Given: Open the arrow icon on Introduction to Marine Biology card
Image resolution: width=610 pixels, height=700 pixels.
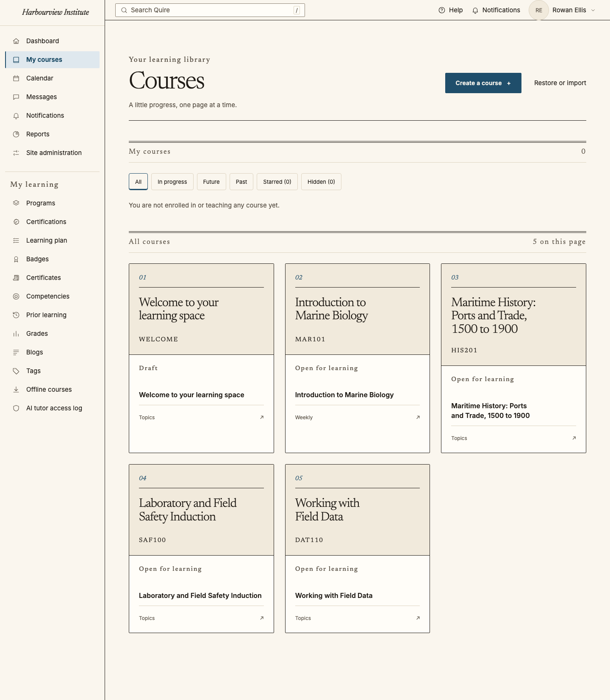Looking at the screenshot, I should pos(418,418).
